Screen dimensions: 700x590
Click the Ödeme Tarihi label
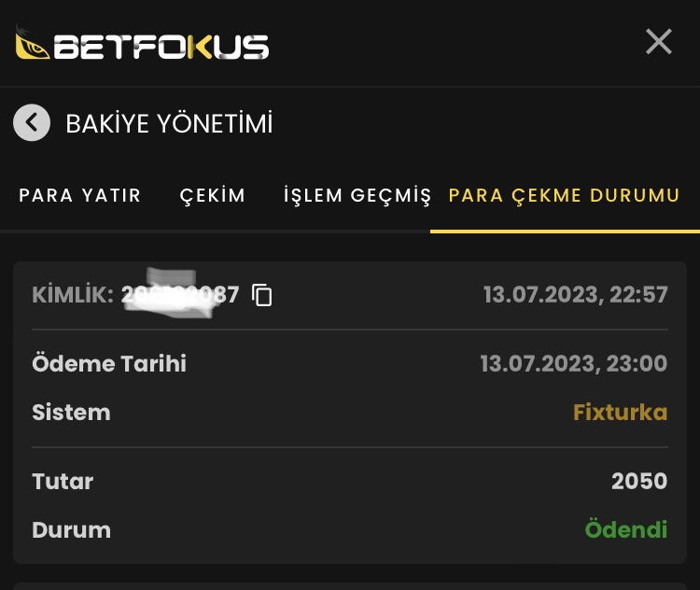click(x=109, y=363)
